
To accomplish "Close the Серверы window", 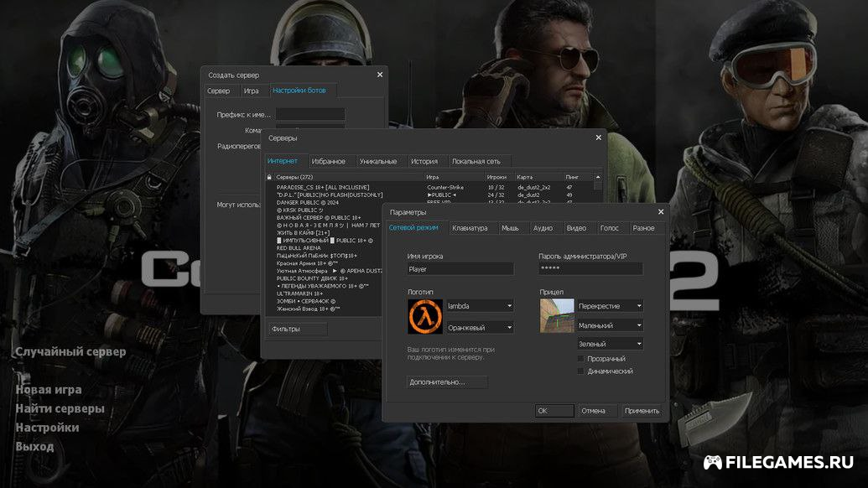I will pyautogui.click(x=599, y=138).
